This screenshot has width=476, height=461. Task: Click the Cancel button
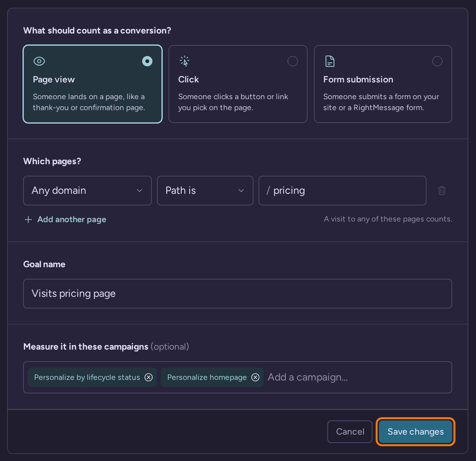[350, 432]
